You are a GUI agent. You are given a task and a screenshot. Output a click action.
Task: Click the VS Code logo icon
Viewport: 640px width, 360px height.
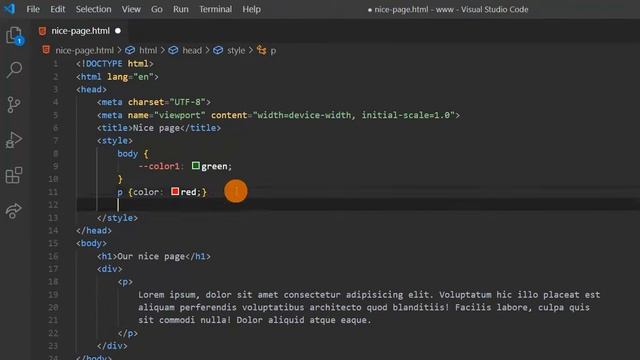tap(9, 9)
